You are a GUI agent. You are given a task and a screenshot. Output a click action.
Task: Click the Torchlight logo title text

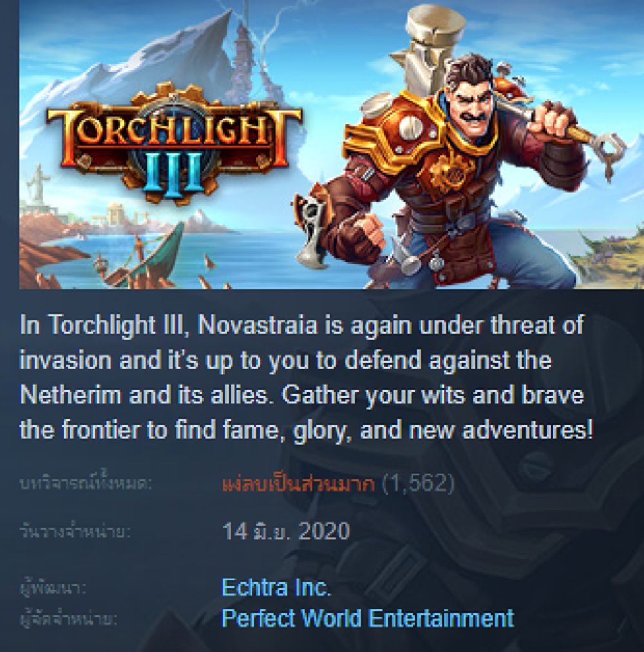tap(175, 132)
